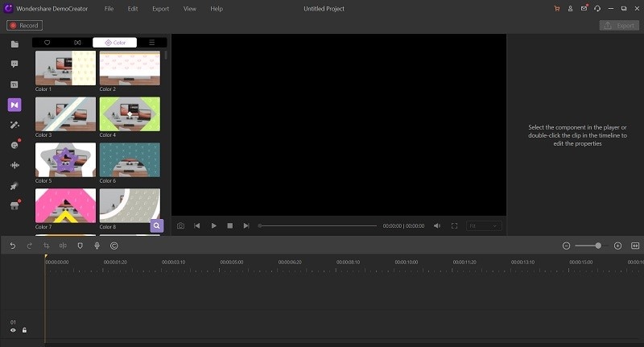Mute the preview volume speaker
644x347 pixels.
[437, 226]
